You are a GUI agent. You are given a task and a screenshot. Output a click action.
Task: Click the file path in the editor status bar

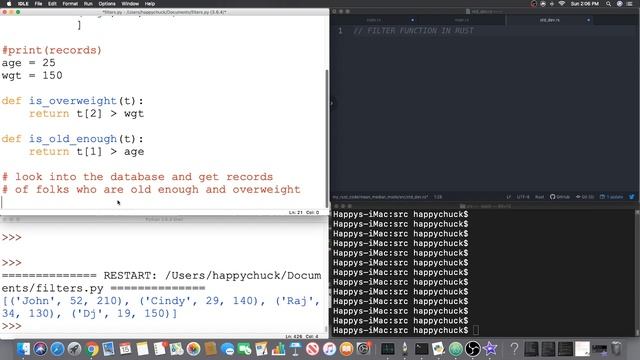click(x=380, y=197)
